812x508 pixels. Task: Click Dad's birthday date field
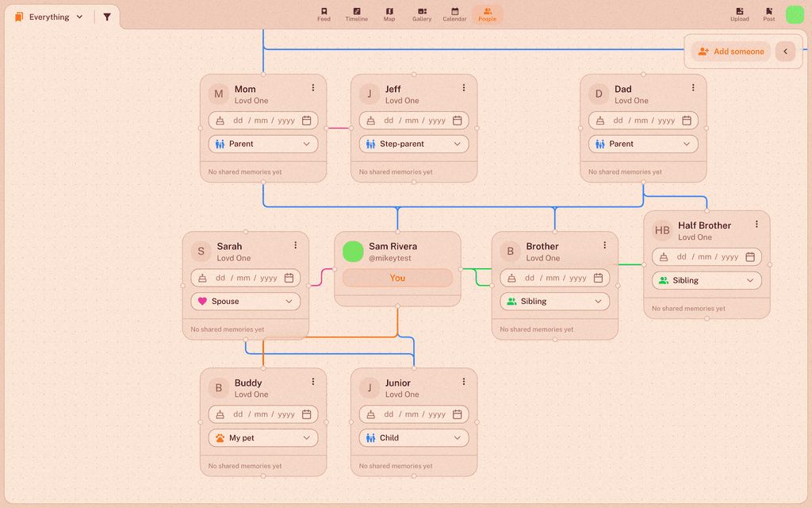[643, 121]
